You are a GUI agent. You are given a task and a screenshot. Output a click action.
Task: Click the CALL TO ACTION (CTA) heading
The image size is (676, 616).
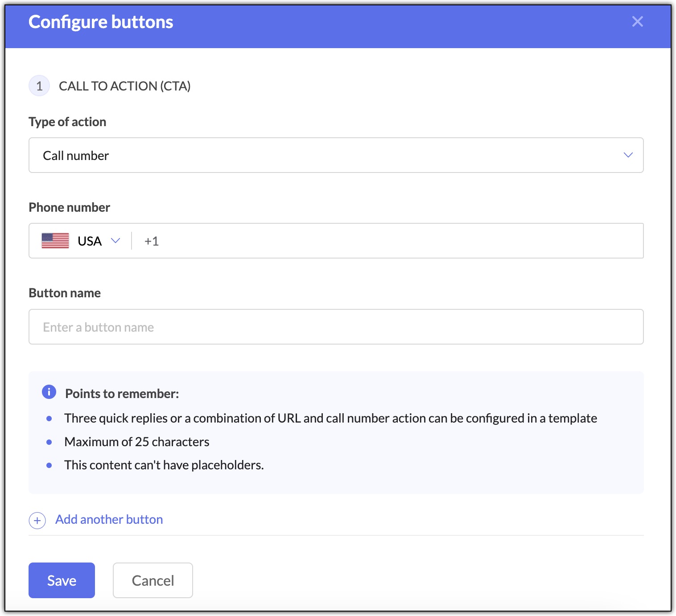click(124, 86)
